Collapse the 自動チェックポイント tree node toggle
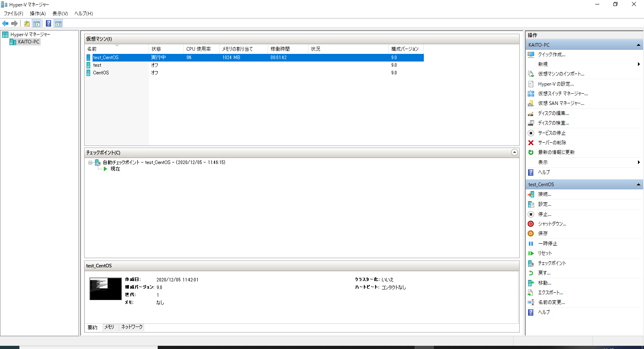 pos(91,163)
